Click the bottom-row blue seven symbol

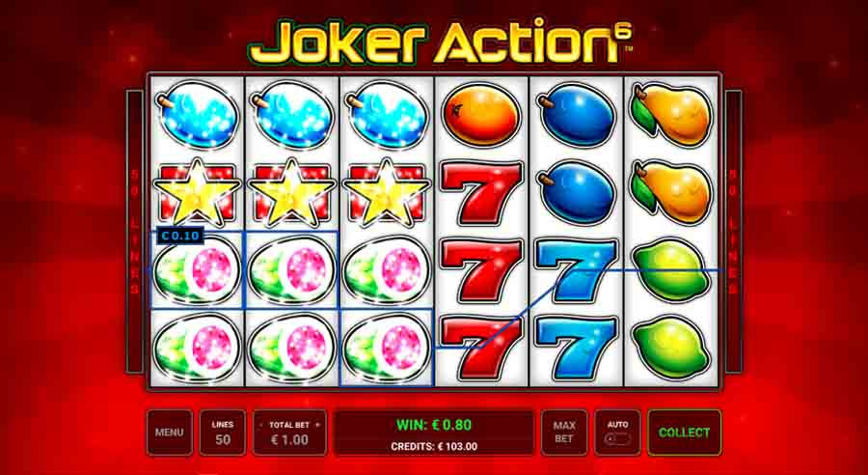click(x=577, y=349)
